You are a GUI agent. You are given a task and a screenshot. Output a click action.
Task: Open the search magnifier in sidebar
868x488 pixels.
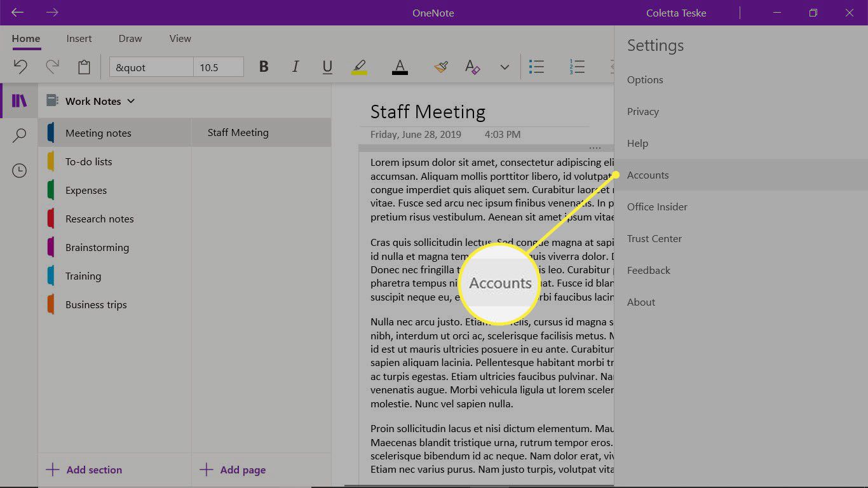20,135
